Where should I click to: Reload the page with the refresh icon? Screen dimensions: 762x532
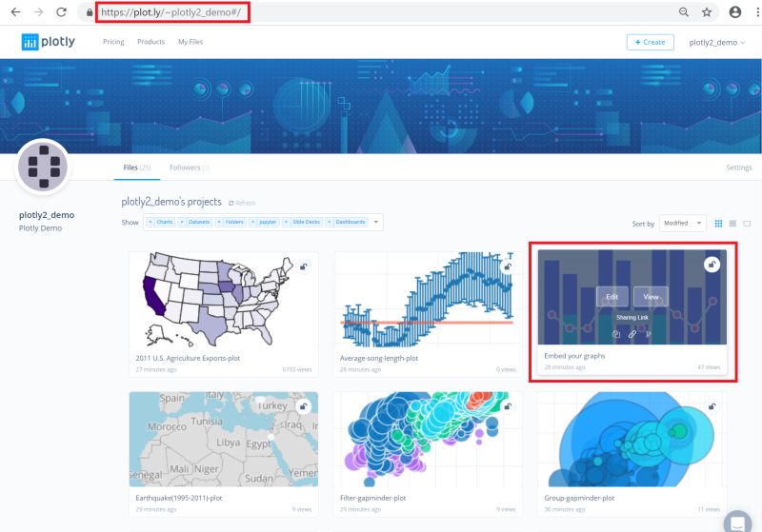(61, 12)
